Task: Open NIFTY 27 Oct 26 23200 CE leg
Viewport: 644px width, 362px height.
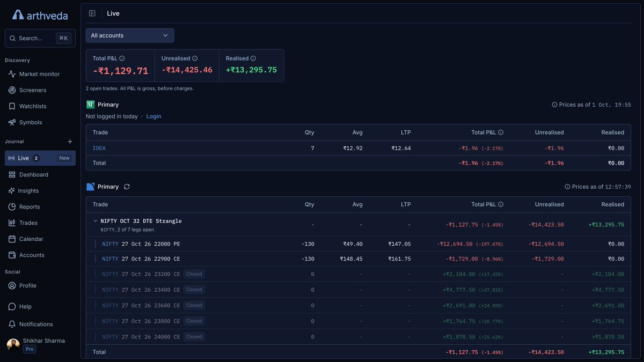Action: pyautogui.click(x=141, y=274)
